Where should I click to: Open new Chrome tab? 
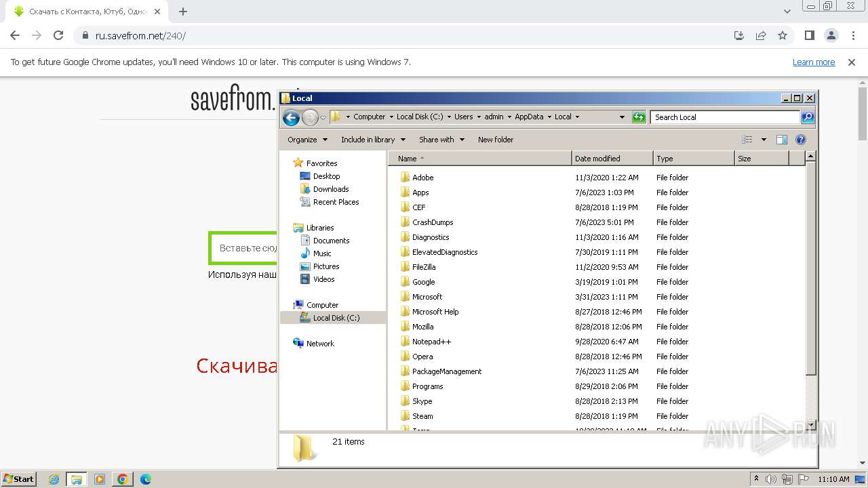coord(183,12)
